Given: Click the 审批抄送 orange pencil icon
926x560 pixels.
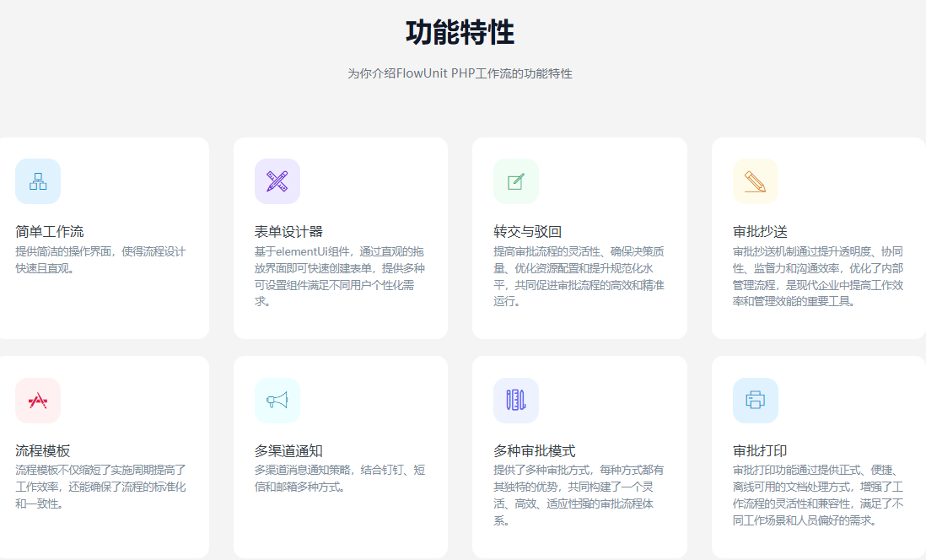Looking at the screenshot, I should [756, 181].
